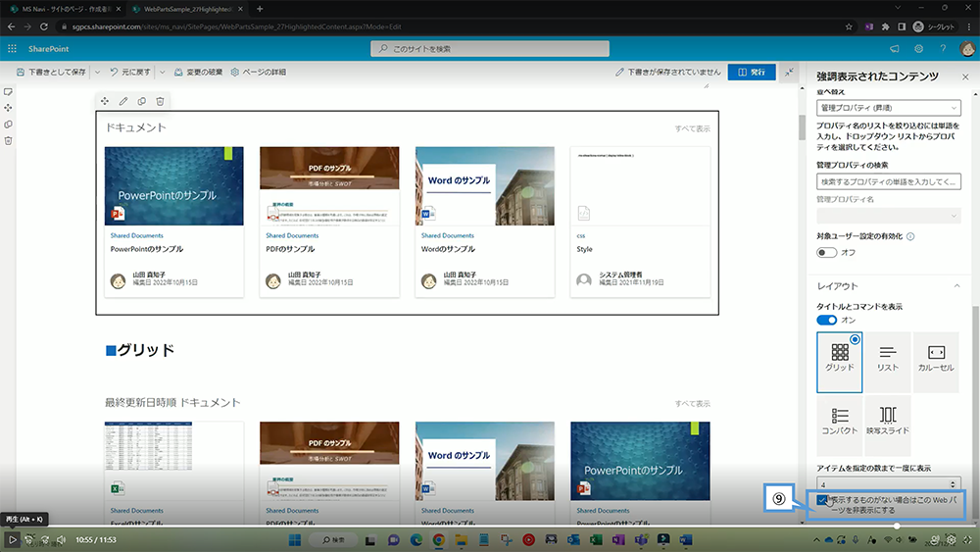
Task: Open the megaphone feedback icon
Action: coord(895,49)
